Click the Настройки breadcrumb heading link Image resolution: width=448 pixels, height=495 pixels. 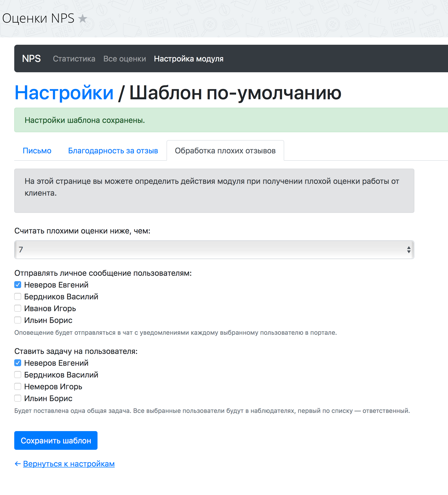pyautogui.click(x=64, y=93)
